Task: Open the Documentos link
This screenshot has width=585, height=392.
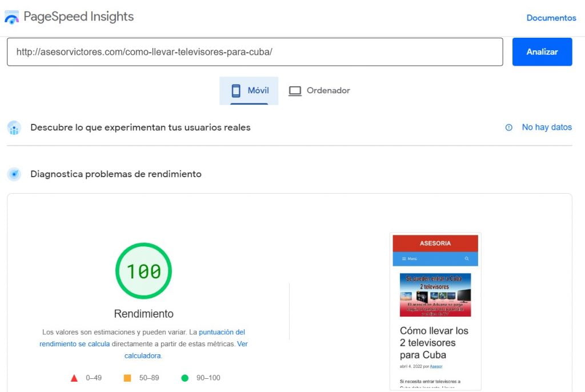Action: point(551,18)
